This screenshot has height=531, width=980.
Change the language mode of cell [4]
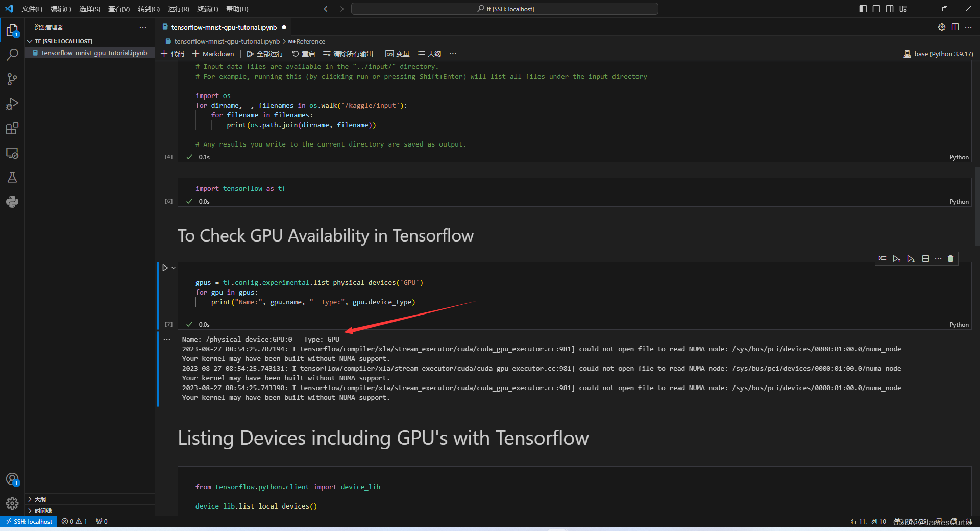[959, 157]
